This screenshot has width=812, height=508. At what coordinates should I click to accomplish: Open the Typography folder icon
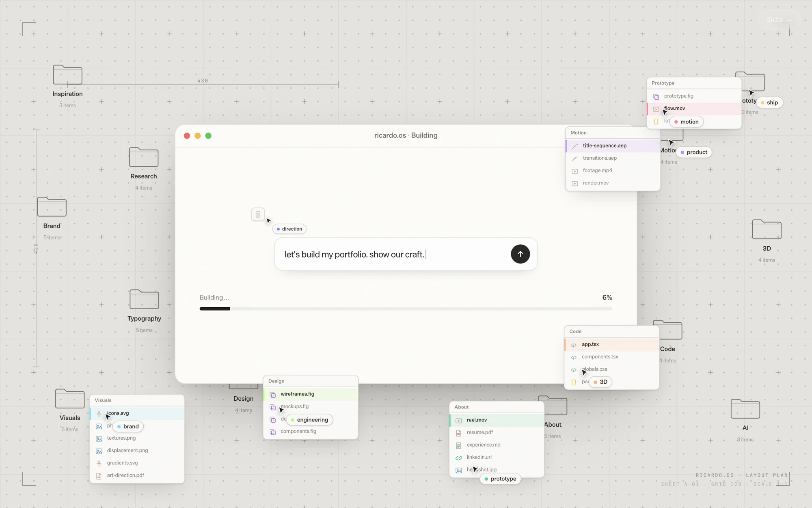(144, 300)
